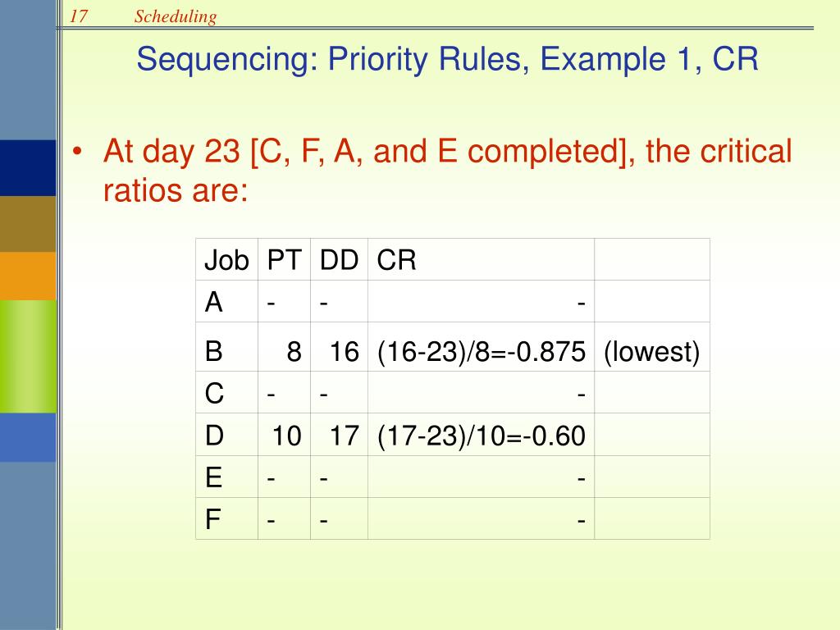Click the '(lowest)' cell in row B
The height and width of the screenshot is (630, 840).
652,351
